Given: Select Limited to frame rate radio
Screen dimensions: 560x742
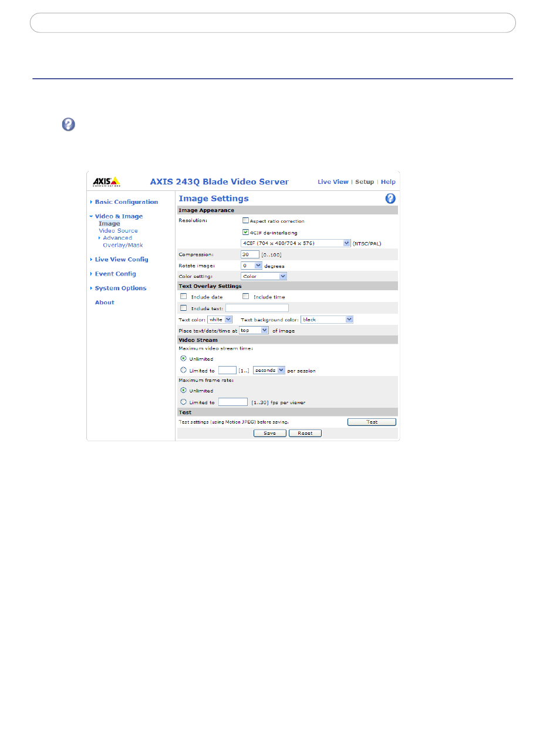Looking at the screenshot, I should [x=184, y=402].
